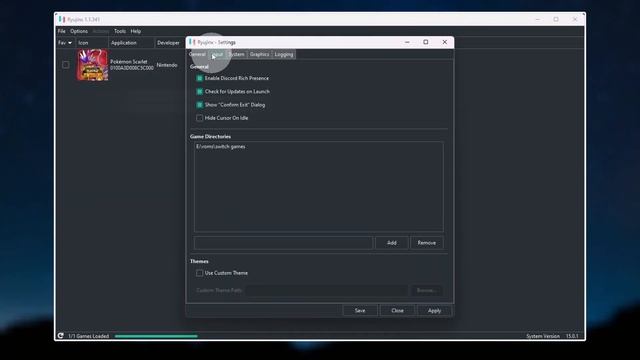This screenshot has height=360, width=640.
Task: Open the Graphics settings tab
Action: pos(259,54)
